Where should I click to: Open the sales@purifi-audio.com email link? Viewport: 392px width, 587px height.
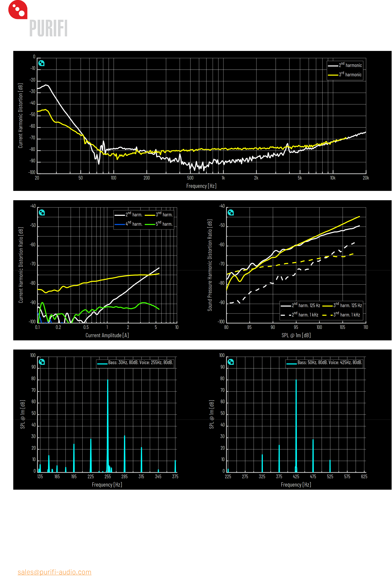(55, 572)
